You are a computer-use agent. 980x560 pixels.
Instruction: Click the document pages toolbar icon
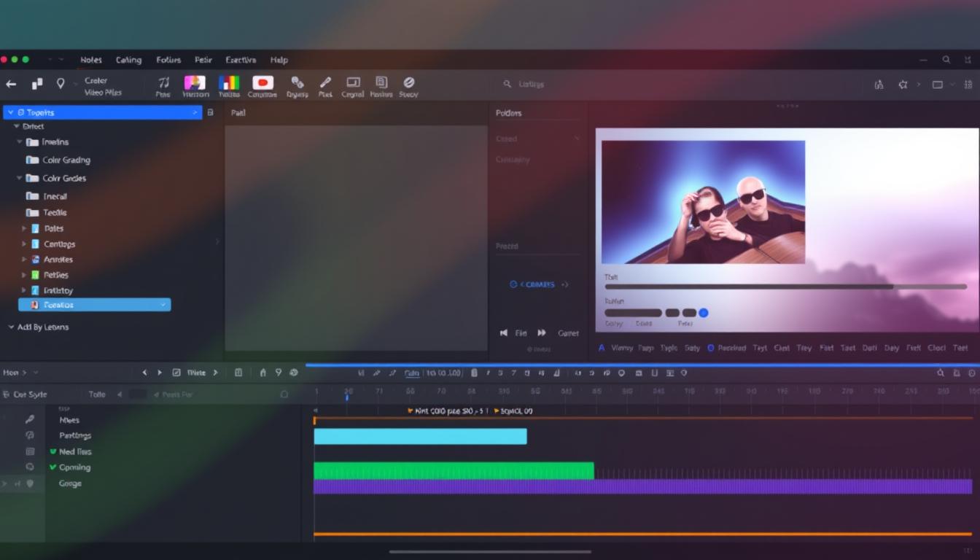click(381, 82)
